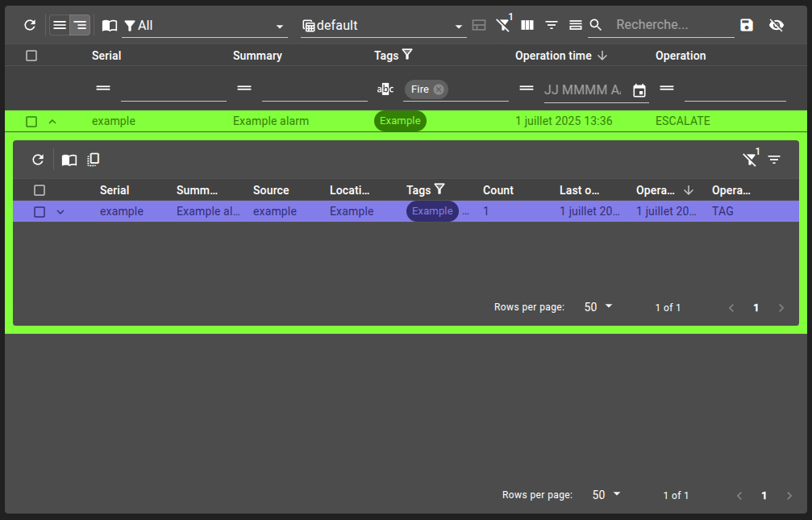Click the Operation column header in main table
Screen dimensions: 812x520
coord(681,56)
